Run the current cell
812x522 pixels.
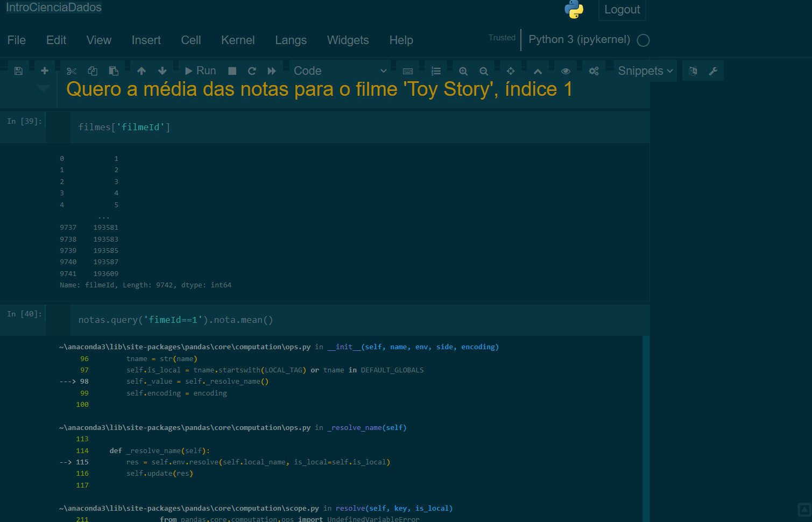coord(200,71)
